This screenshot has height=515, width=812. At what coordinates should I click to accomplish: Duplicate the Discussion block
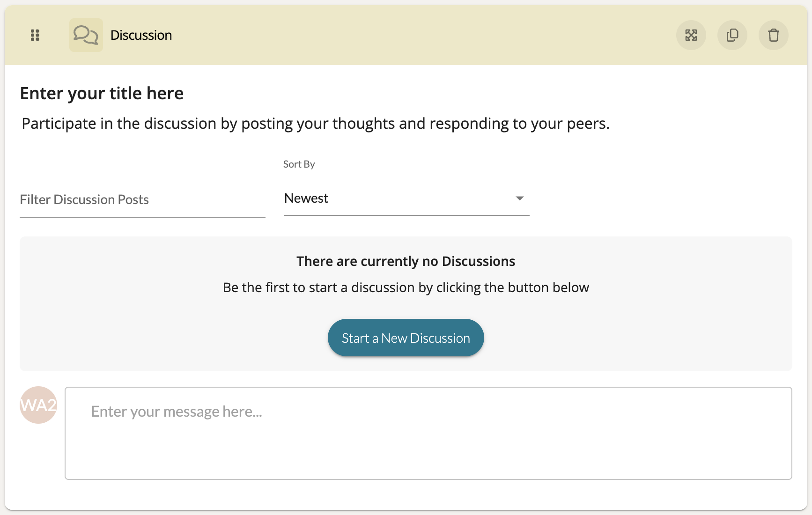(x=732, y=35)
